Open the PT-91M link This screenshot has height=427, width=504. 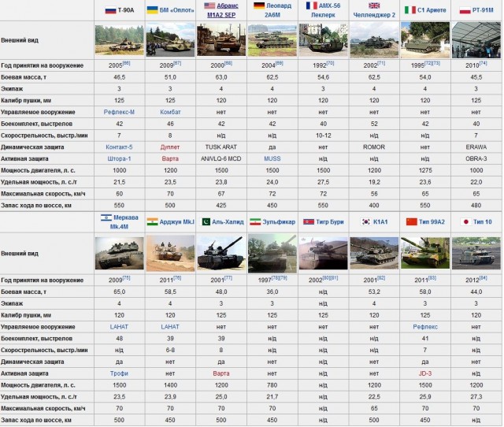click(483, 10)
